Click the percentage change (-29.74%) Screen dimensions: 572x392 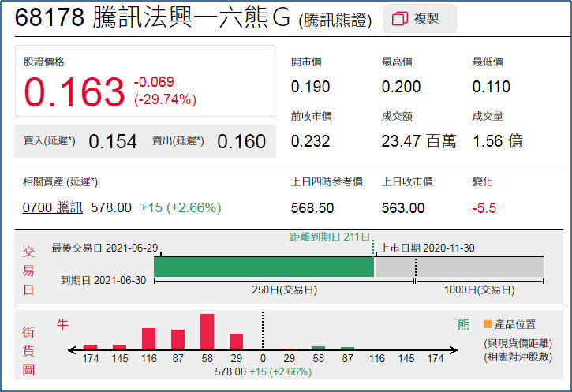coord(165,99)
